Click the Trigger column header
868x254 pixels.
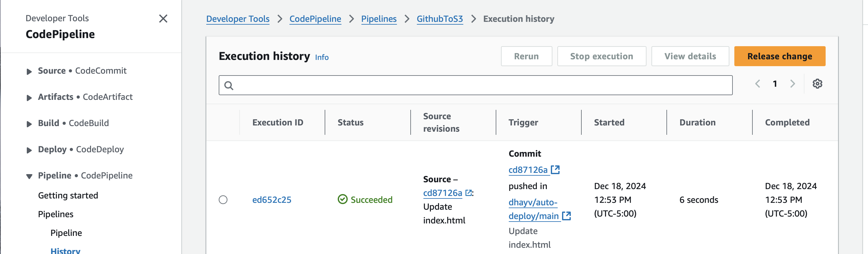pos(523,122)
